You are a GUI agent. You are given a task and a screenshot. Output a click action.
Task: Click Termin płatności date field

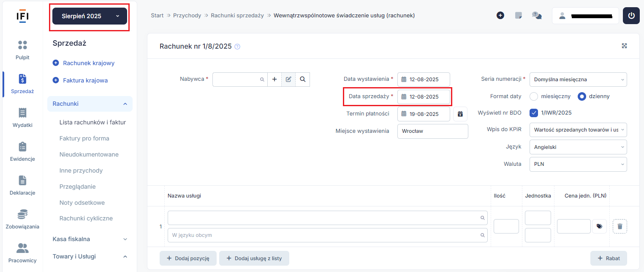[x=424, y=114]
